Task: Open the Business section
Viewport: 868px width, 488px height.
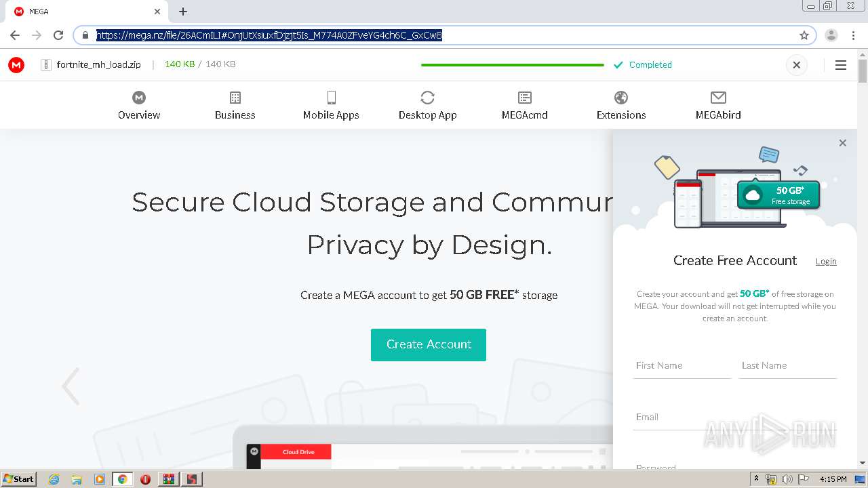Action: pyautogui.click(x=235, y=106)
